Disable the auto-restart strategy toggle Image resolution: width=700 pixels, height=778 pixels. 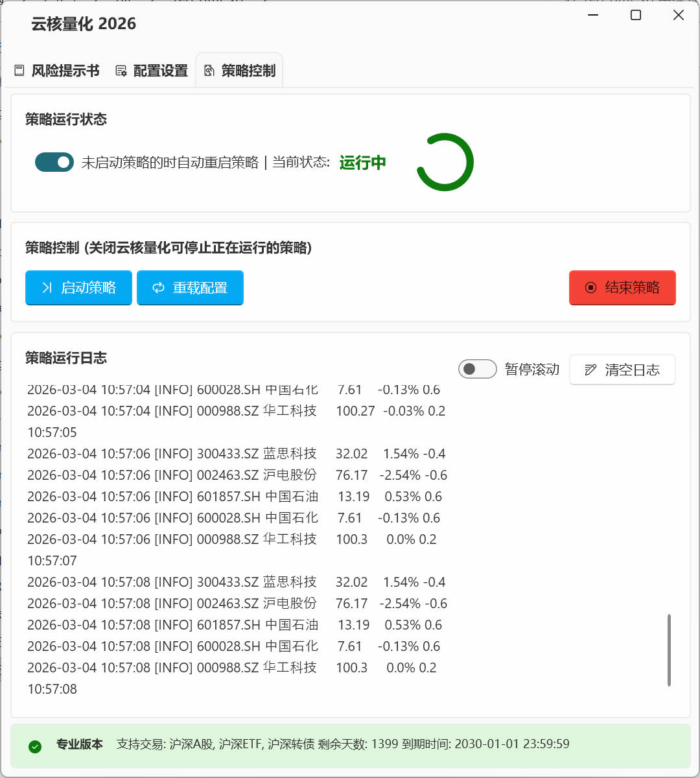[54, 162]
